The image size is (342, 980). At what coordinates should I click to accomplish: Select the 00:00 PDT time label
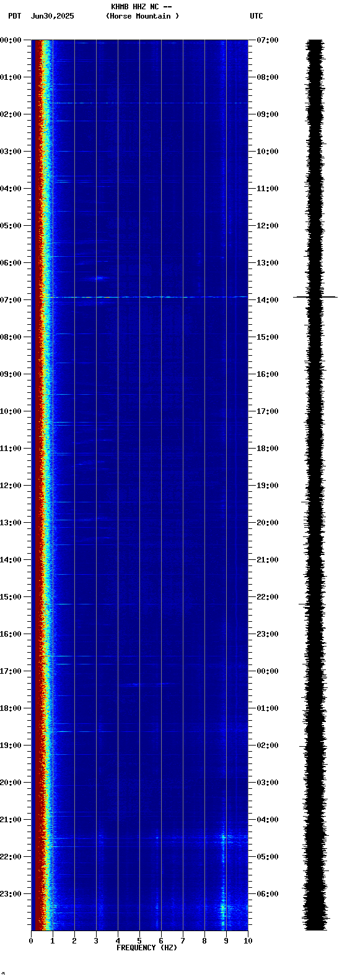[11, 40]
